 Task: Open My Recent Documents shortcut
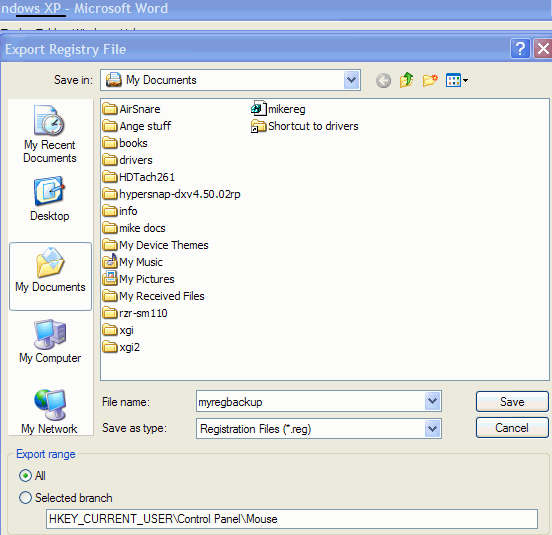click(x=50, y=134)
